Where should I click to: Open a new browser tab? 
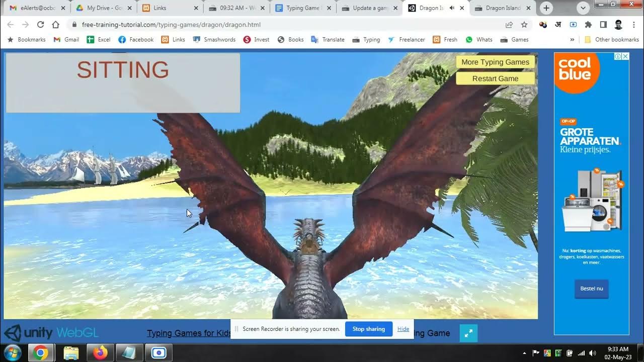546,8
